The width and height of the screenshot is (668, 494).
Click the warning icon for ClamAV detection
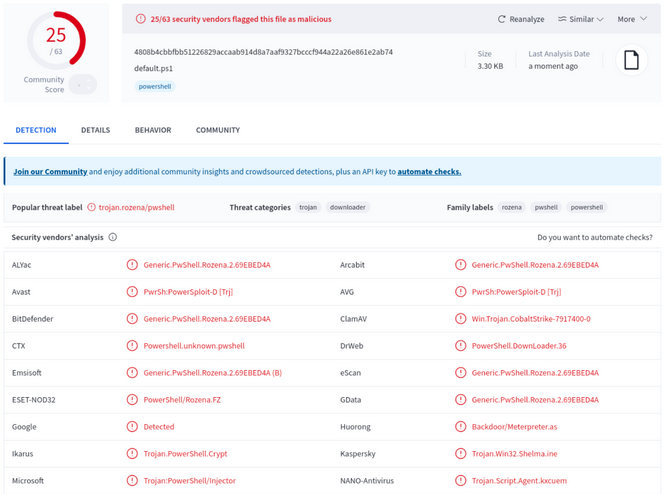(x=461, y=319)
